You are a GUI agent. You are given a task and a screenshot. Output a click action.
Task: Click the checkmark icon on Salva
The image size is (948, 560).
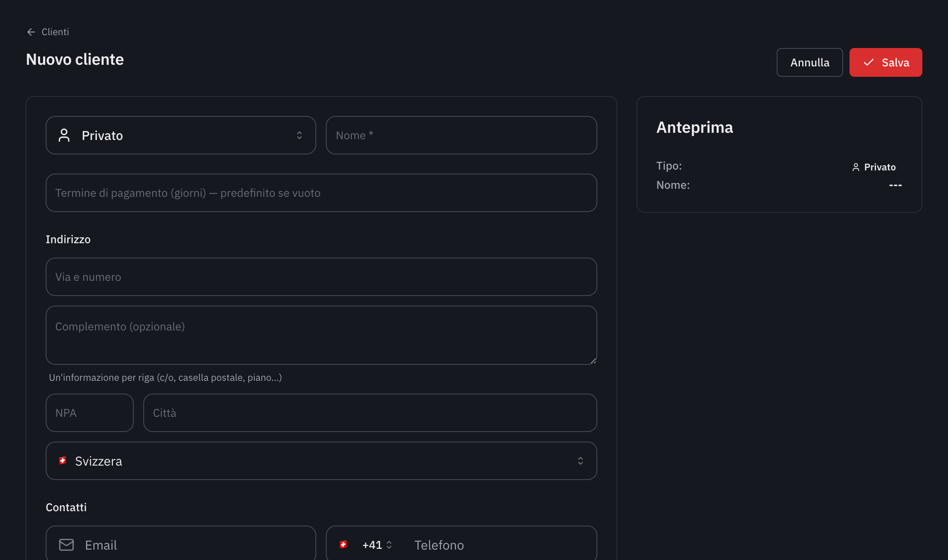(x=868, y=62)
